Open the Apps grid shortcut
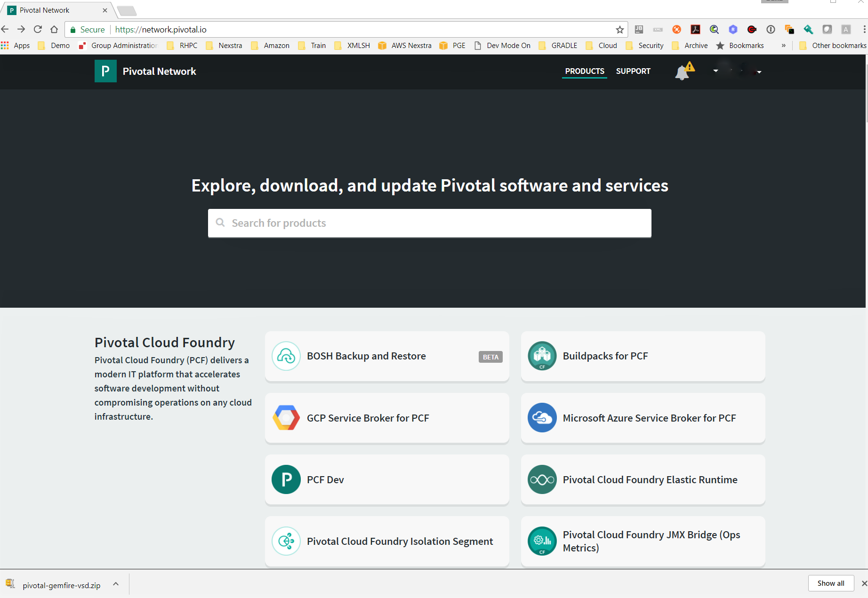The height and width of the screenshot is (598, 868). point(16,46)
